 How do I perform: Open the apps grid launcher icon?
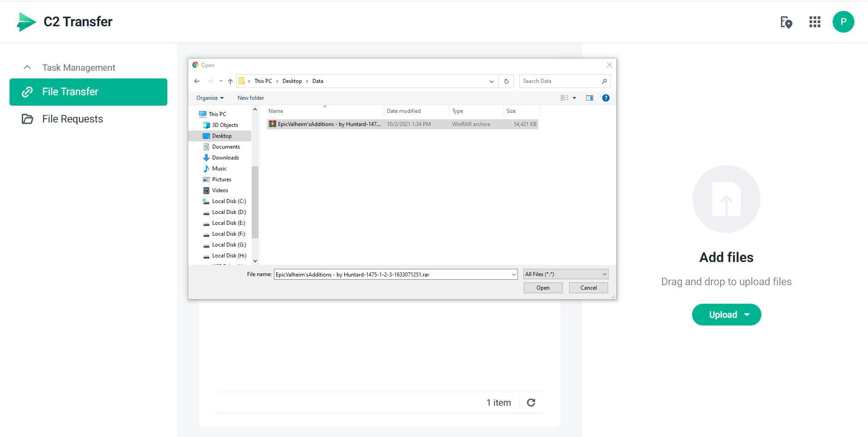[814, 22]
